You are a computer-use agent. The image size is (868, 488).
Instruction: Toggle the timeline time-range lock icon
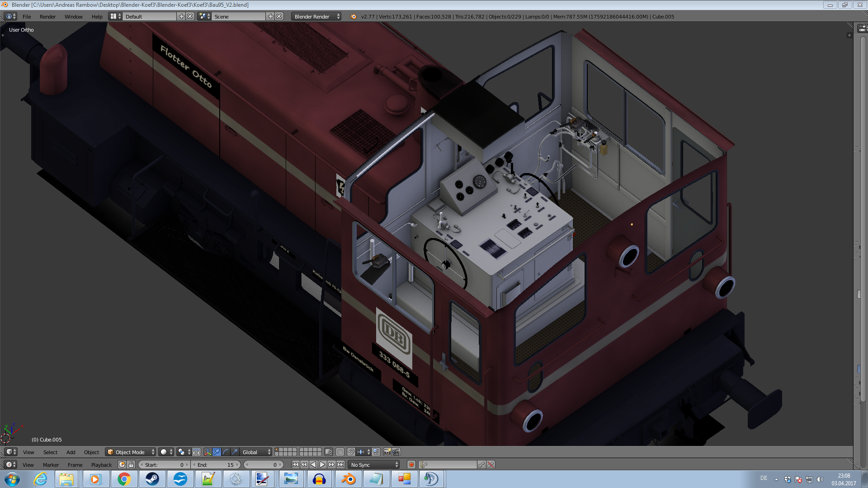(x=131, y=465)
